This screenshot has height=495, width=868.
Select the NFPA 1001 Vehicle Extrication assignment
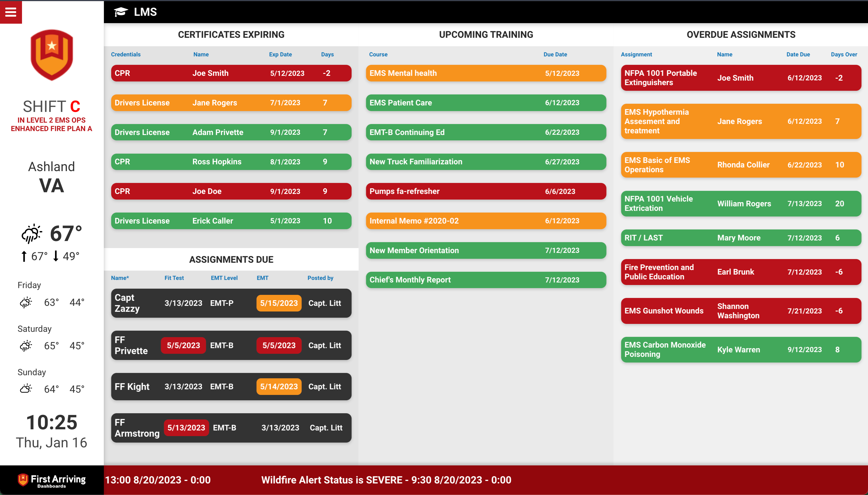coord(740,204)
